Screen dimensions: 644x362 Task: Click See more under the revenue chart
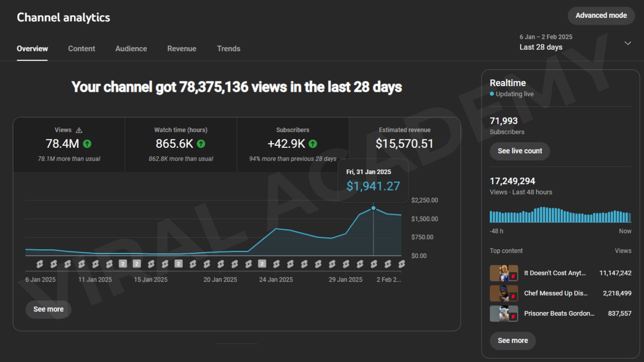point(48,309)
